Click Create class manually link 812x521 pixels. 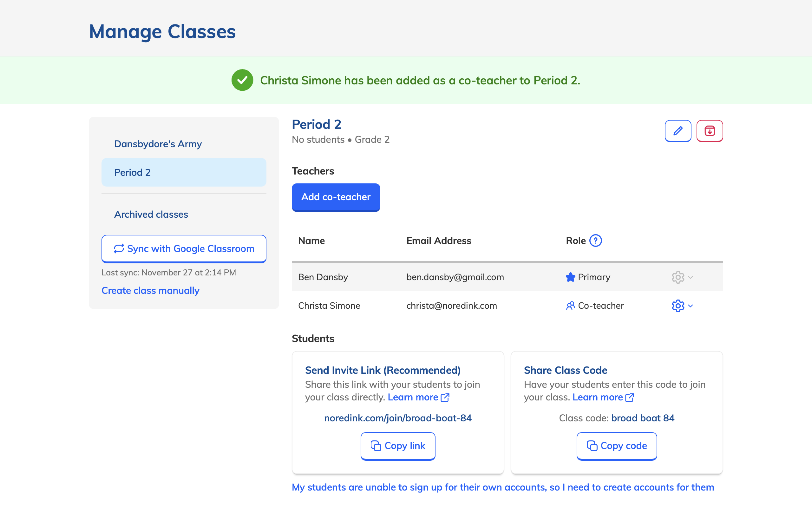coord(150,291)
